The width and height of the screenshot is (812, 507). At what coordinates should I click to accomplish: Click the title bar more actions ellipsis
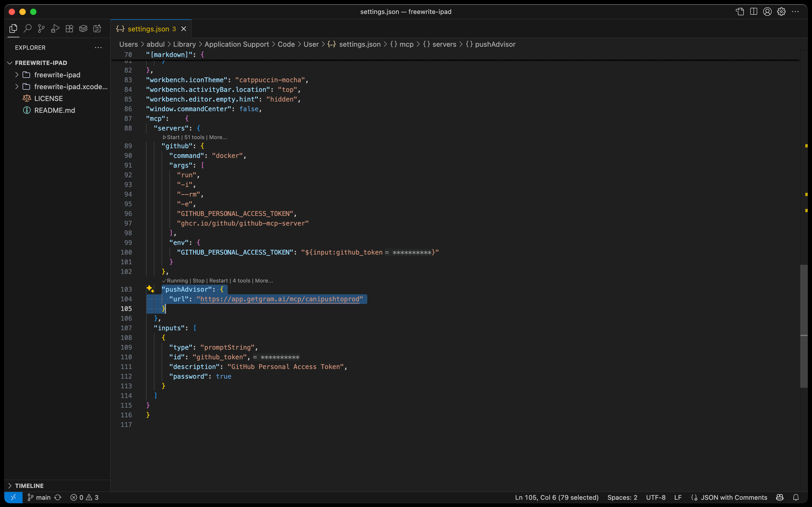[x=795, y=12]
